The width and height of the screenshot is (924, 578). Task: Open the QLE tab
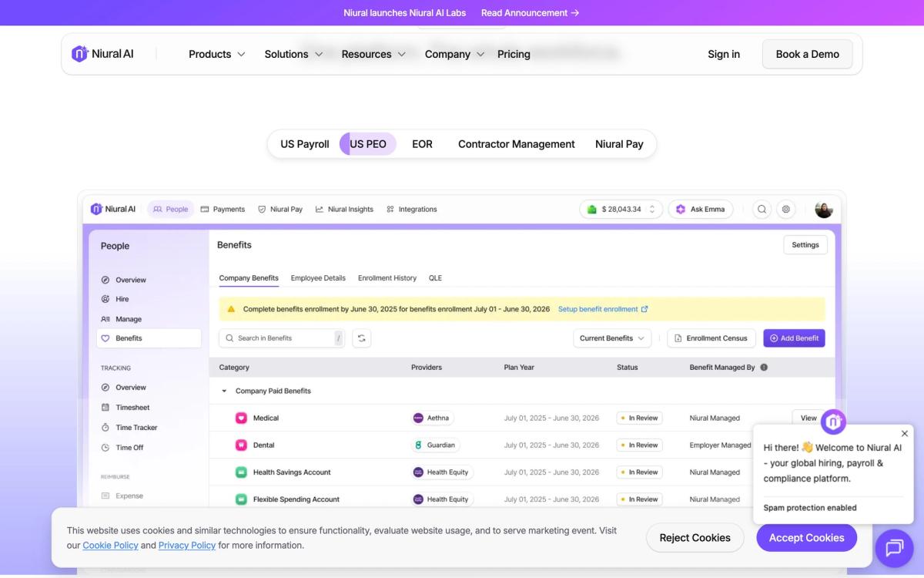tap(435, 278)
